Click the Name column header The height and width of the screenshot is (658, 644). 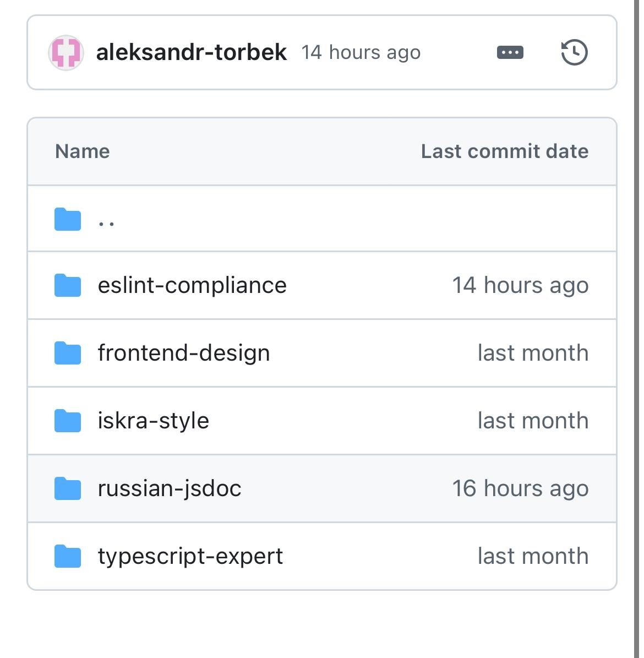click(82, 151)
